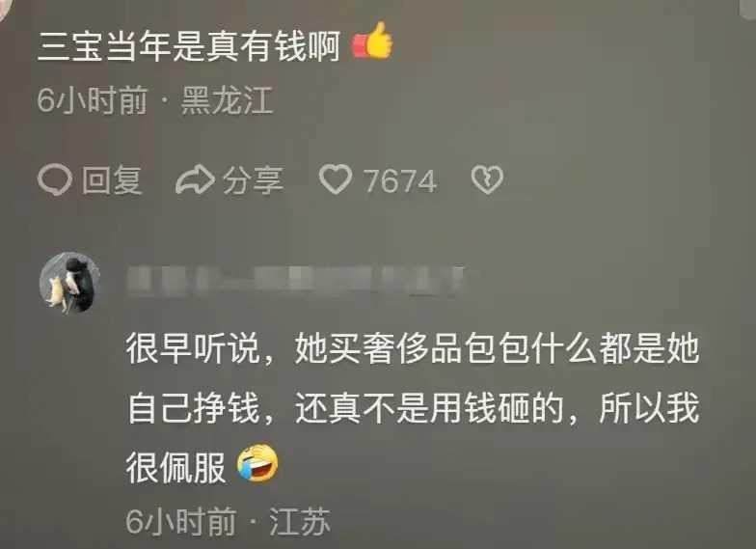Select reply line starting 自己挣钱
756x549 pixels.
[413, 408]
